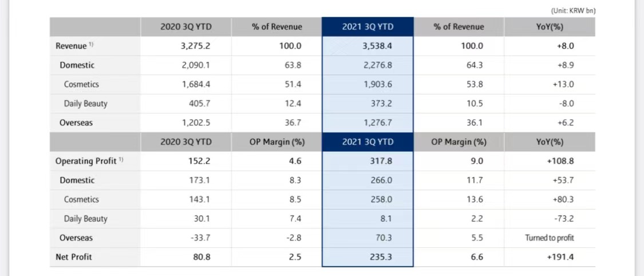644x276 pixels.
Task: Click the Daily Beauty label under Revenue
Action: 85,104
